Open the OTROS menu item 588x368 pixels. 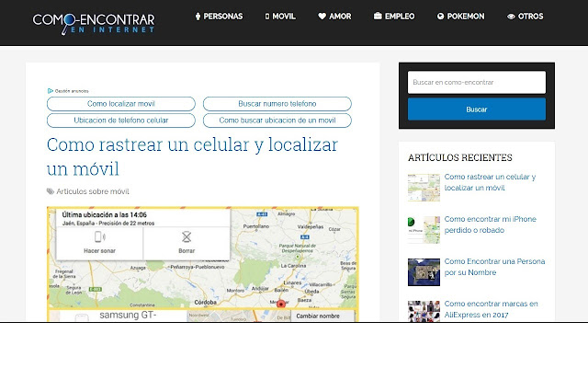pos(525,17)
